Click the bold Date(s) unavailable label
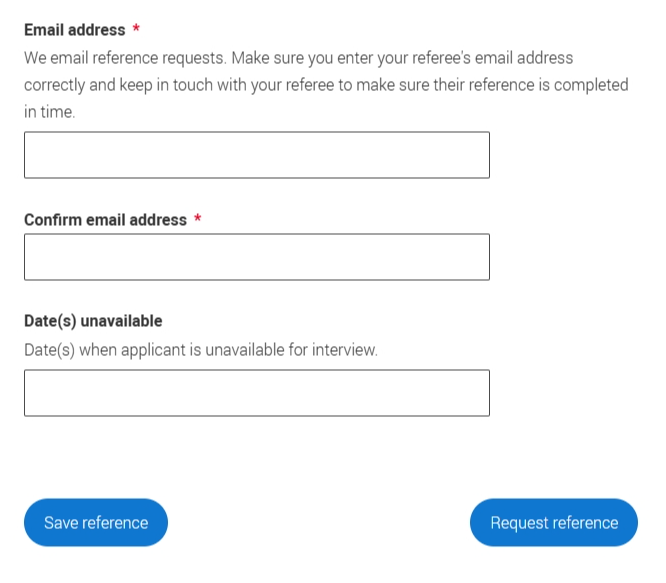The height and width of the screenshot is (583, 666). point(93,321)
